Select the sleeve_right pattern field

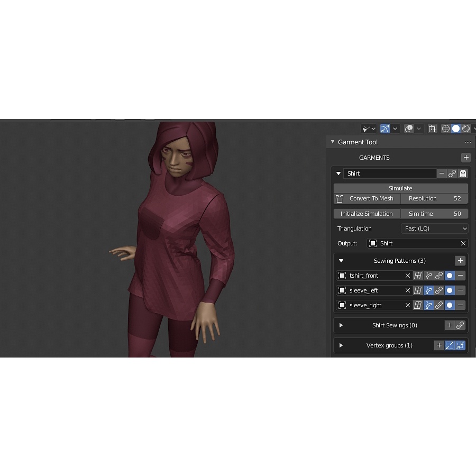tap(374, 305)
